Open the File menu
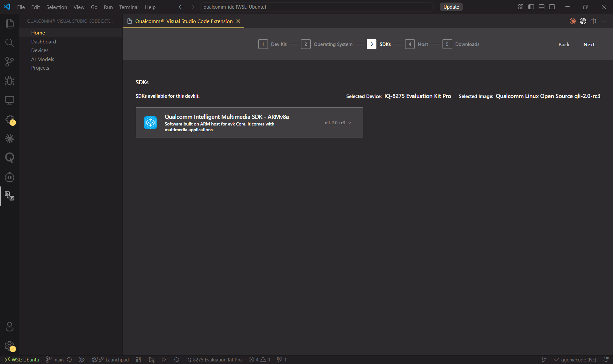This screenshot has width=613, height=364. click(21, 7)
